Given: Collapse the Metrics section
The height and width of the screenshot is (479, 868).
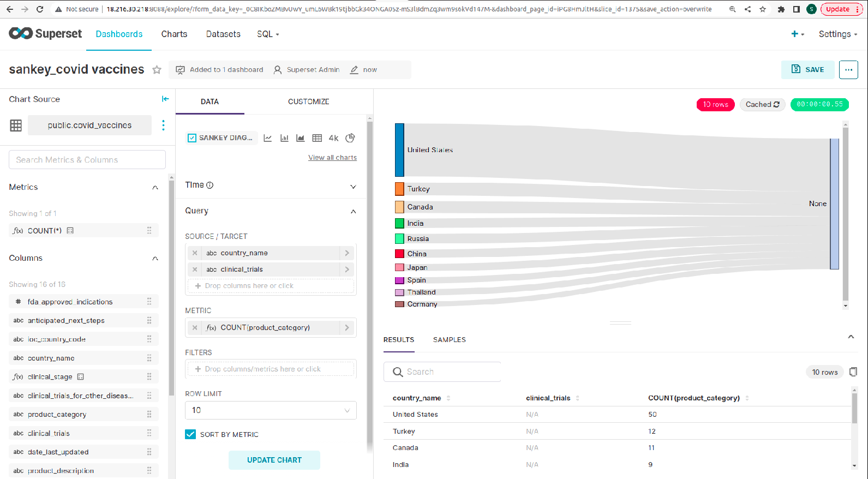Looking at the screenshot, I should 155,187.
